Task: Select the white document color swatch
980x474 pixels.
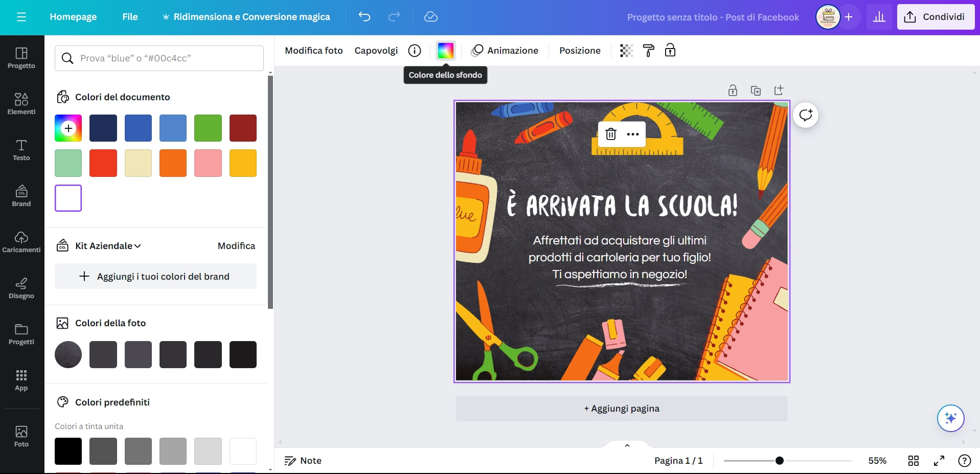Action: (x=68, y=198)
